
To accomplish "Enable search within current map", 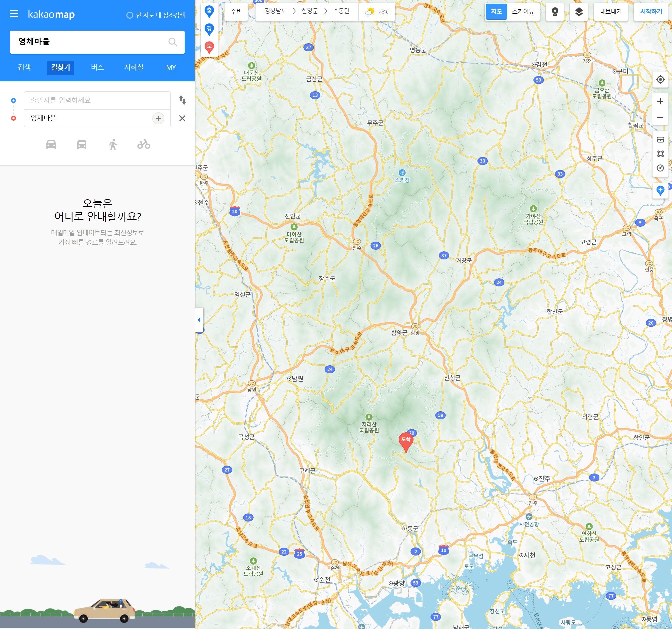I will pos(130,15).
